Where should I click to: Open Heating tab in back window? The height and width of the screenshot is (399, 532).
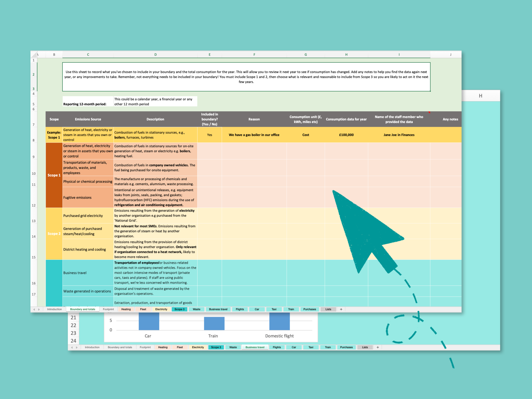coord(163,347)
